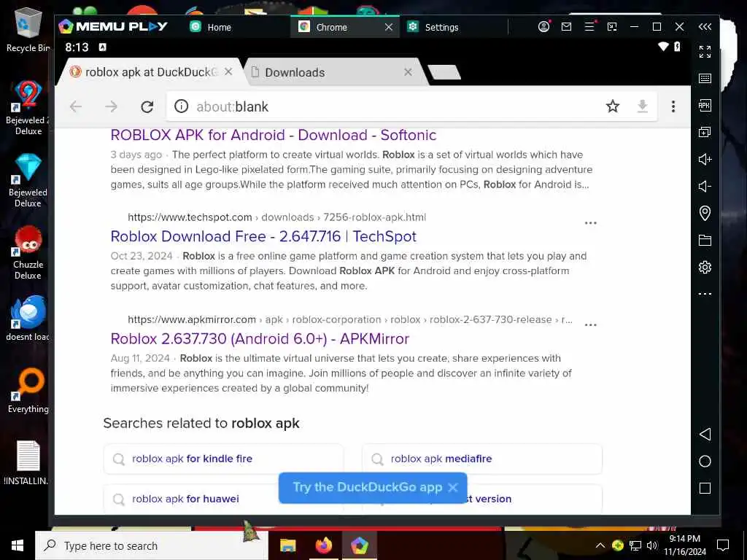
Task: Open MEmu multi-instance manager icon
Action: (x=705, y=132)
